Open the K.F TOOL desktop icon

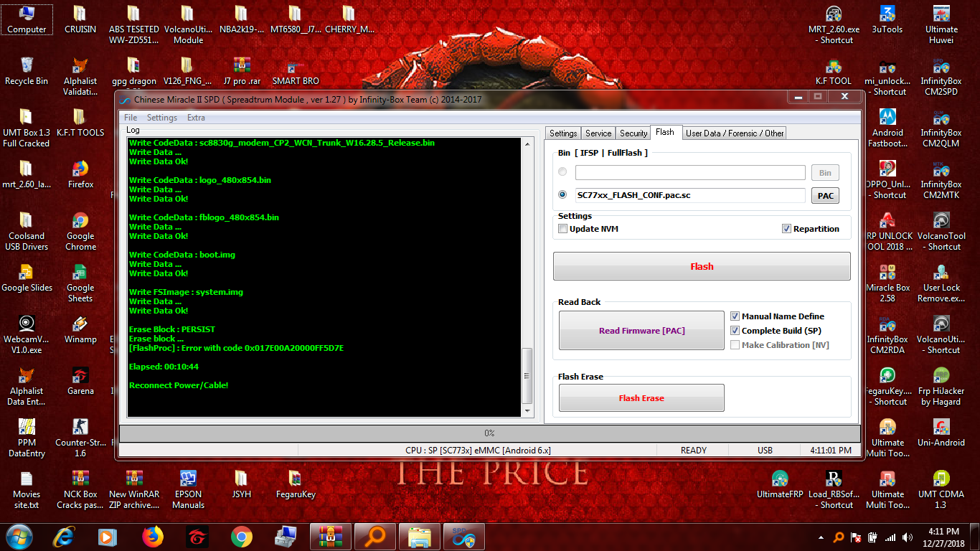(x=834, y=71)
